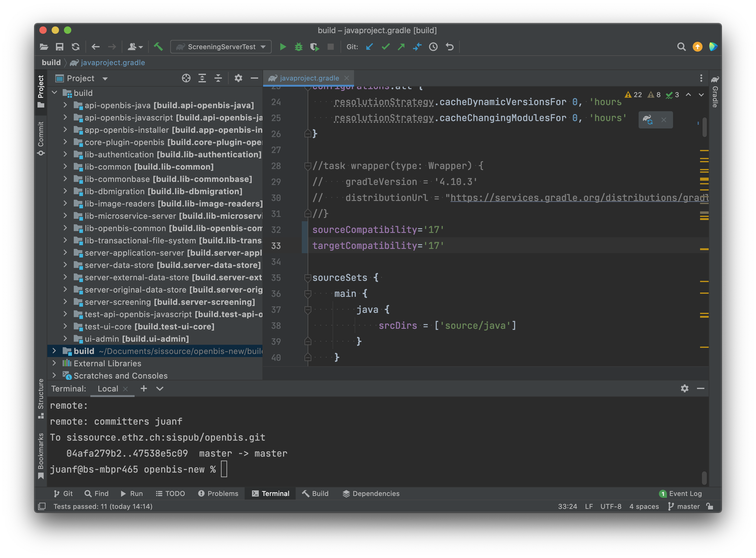Viewport: 756px width, 558px height.
Task: Click the Stop square icon
Action: click(331, 47)
